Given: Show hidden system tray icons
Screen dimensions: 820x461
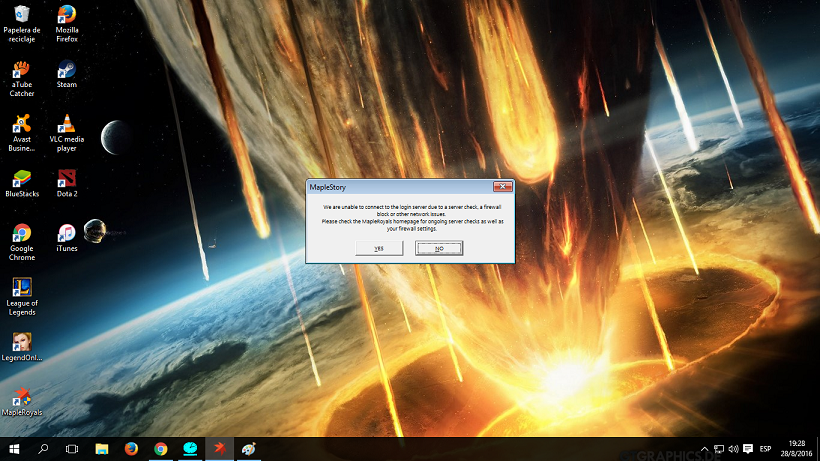Looking at the screenshot, I should point(703,449).
